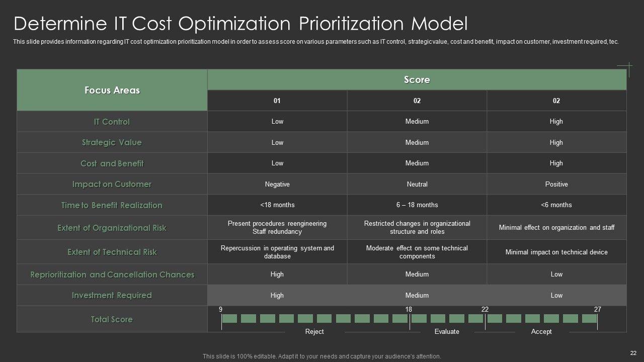644x362 pixels.
Task: Click the 'Minimal impact on technical device' cell
Action: 556,252
